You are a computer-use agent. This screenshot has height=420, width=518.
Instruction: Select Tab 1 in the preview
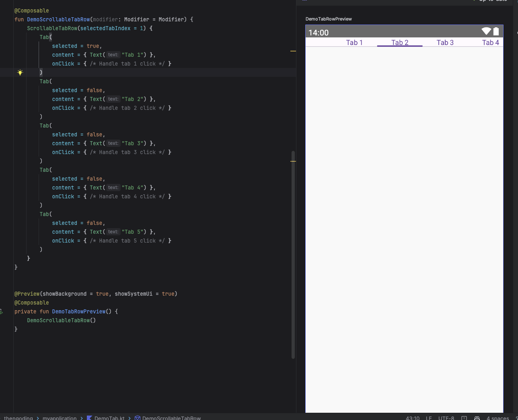pyautogui.click(x=354, y=43)
